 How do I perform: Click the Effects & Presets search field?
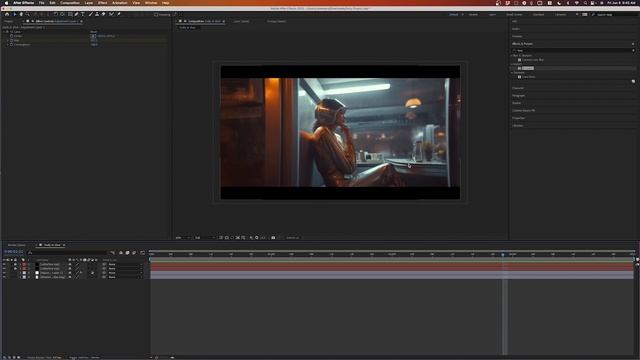pyautogui.click(x=573, y=51)
